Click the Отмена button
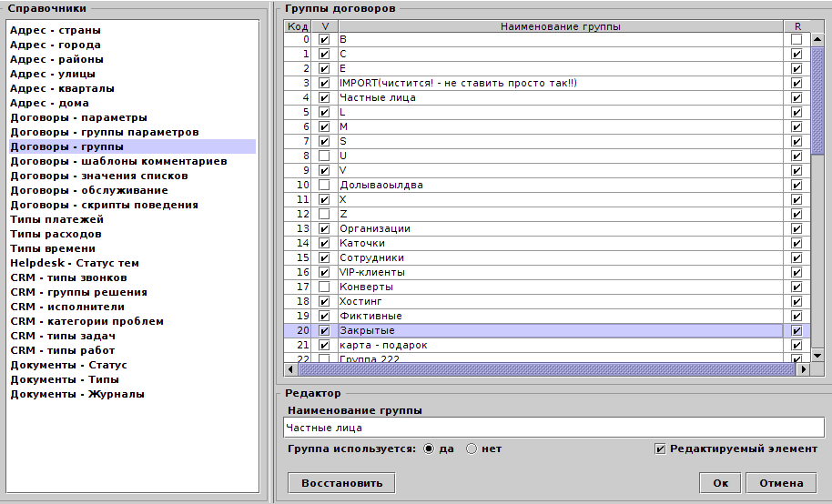 point(780,483)
